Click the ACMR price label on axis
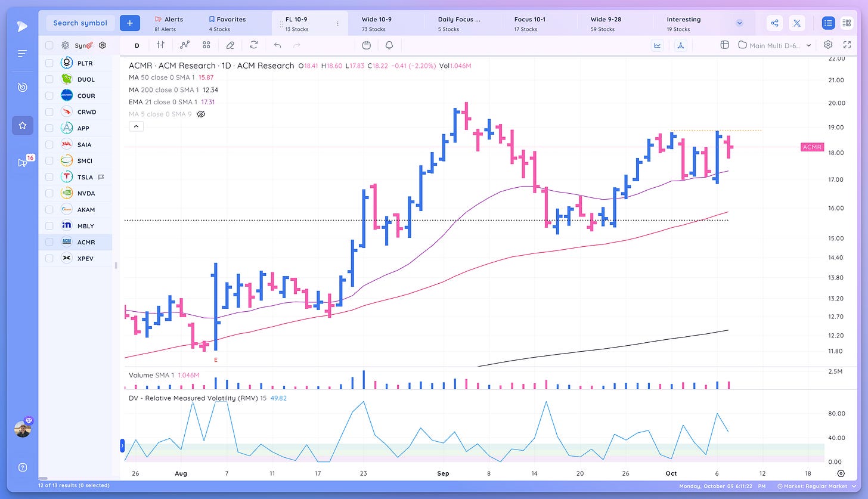Image resolution: width=868 pixels, height=499 pixels. coord(813,147)
